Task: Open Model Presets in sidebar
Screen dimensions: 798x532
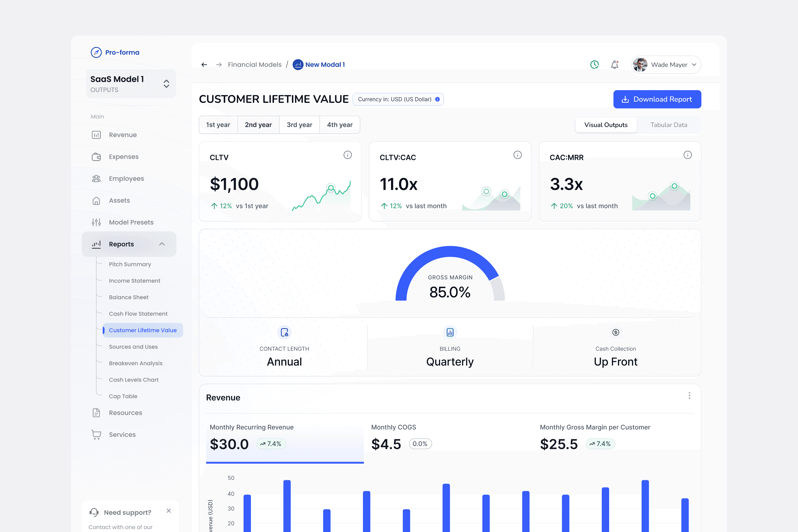Action: click(x=131, y=222)
